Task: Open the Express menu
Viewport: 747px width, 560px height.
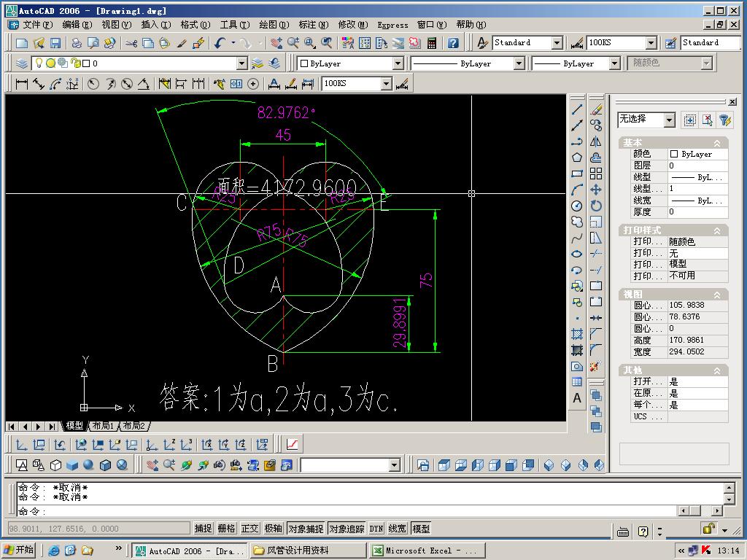Action: pos(392,25)
